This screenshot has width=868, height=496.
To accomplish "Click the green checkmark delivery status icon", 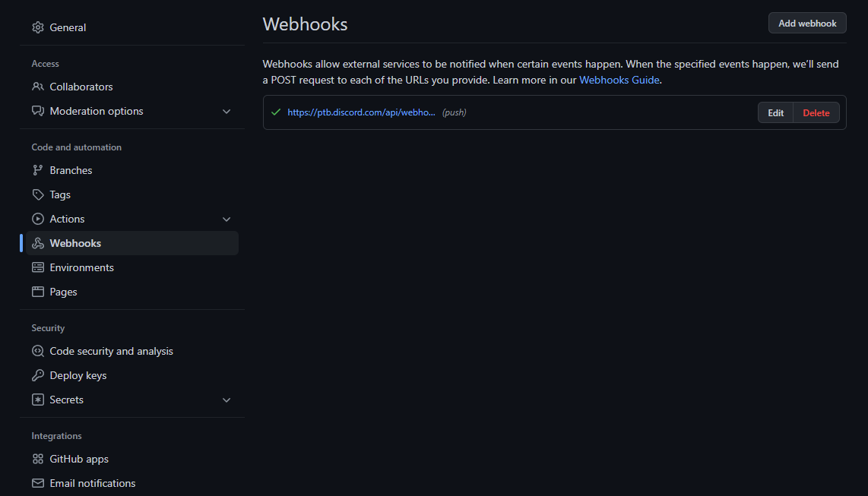I will [x=276, y=112].
